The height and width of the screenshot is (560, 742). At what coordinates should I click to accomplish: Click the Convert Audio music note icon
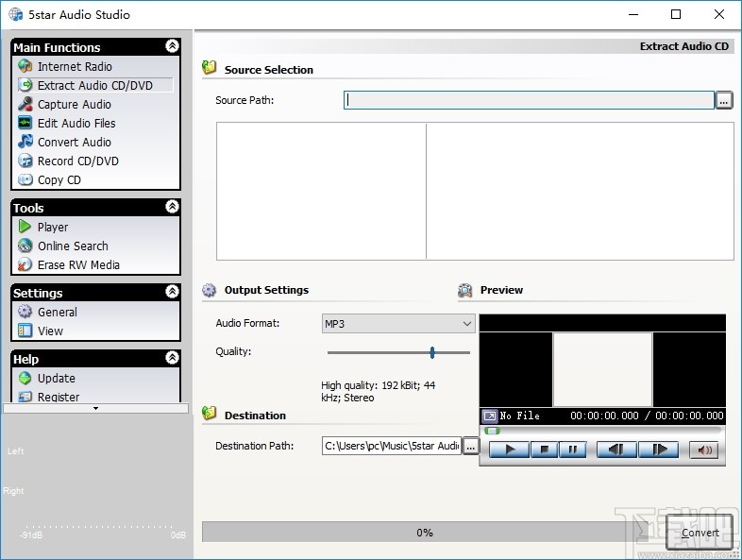25,142
